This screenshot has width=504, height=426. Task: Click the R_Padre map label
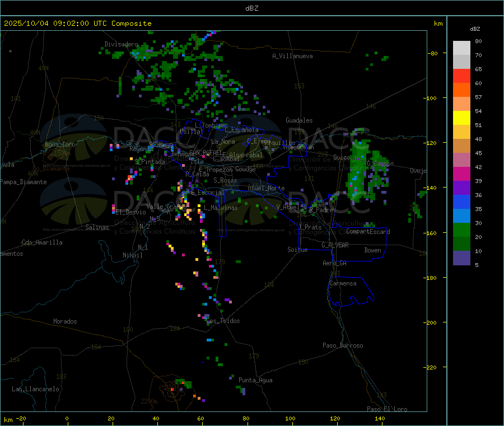321,210
